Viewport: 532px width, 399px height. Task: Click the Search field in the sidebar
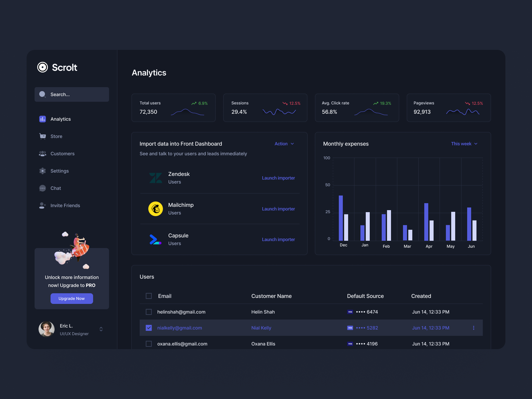coord(71,94)
